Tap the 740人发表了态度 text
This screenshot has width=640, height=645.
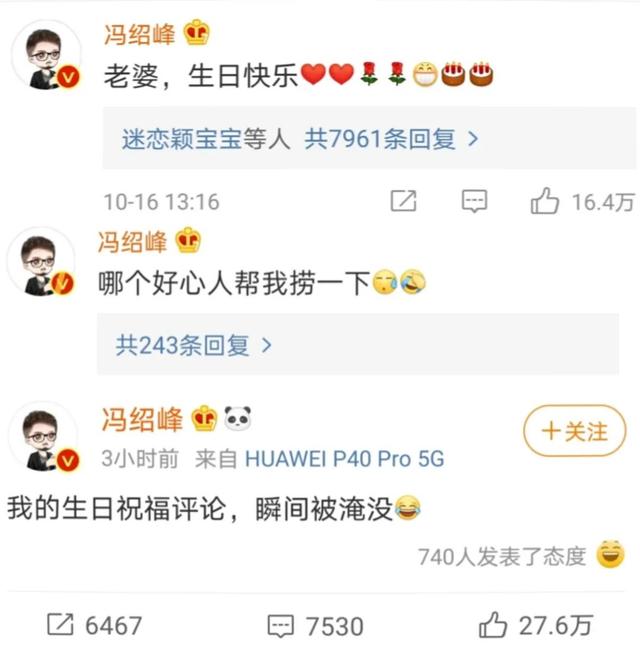pos(502,557)
